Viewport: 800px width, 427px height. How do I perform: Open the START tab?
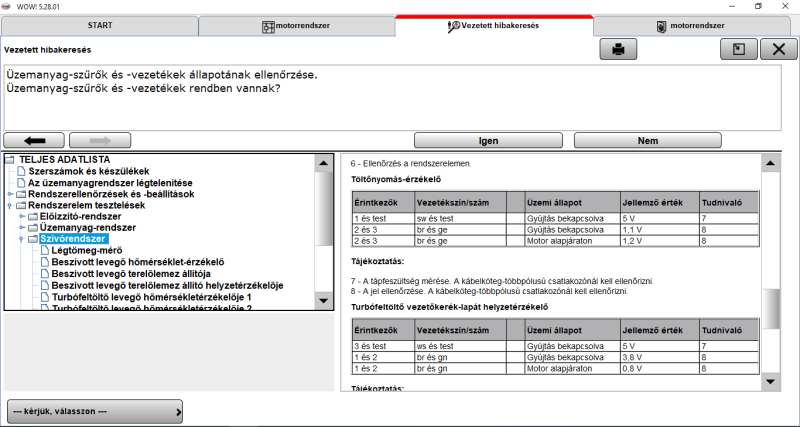click(99, 26)
